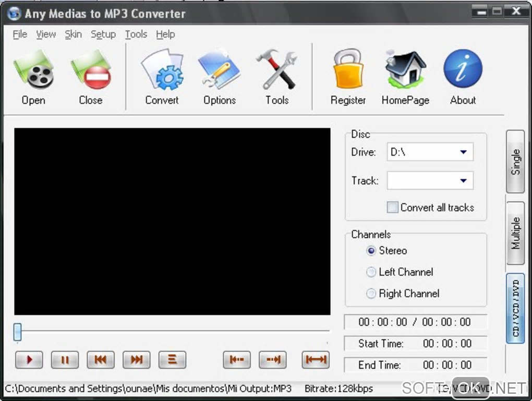Skip to previous track button
The image size is (532, 401).
101,360
